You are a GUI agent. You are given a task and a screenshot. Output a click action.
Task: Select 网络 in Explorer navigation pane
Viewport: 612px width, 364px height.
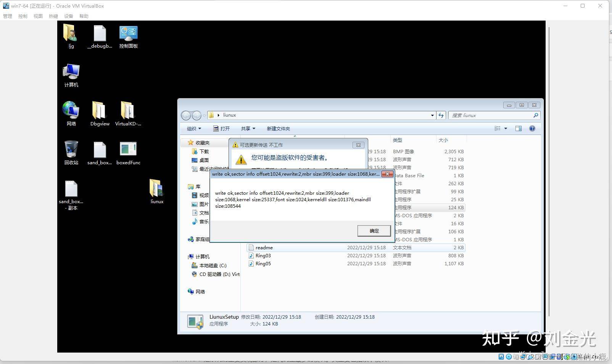(200, 292)
